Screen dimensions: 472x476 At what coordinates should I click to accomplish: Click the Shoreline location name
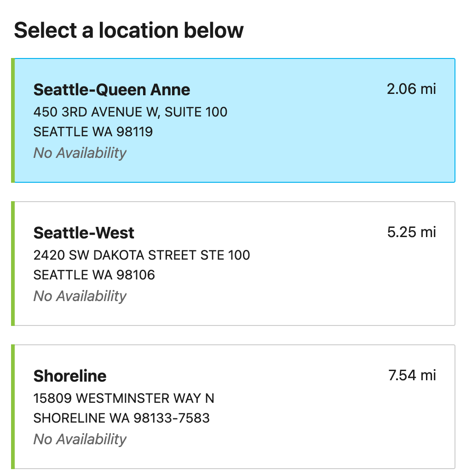point(70,376)
